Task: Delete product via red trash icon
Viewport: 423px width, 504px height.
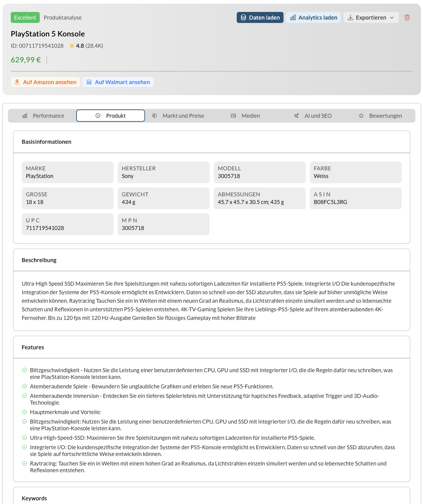Action: pos(407,17)
